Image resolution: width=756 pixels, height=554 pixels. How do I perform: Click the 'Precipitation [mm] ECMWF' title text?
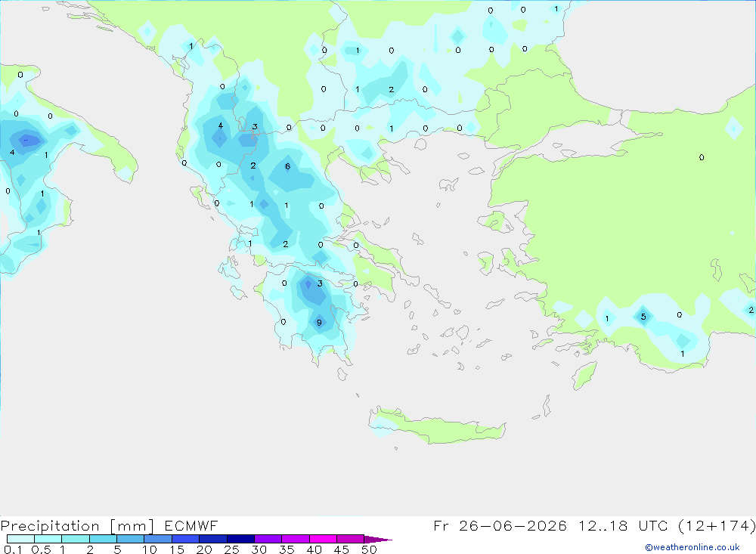click(x=110, y=525)
